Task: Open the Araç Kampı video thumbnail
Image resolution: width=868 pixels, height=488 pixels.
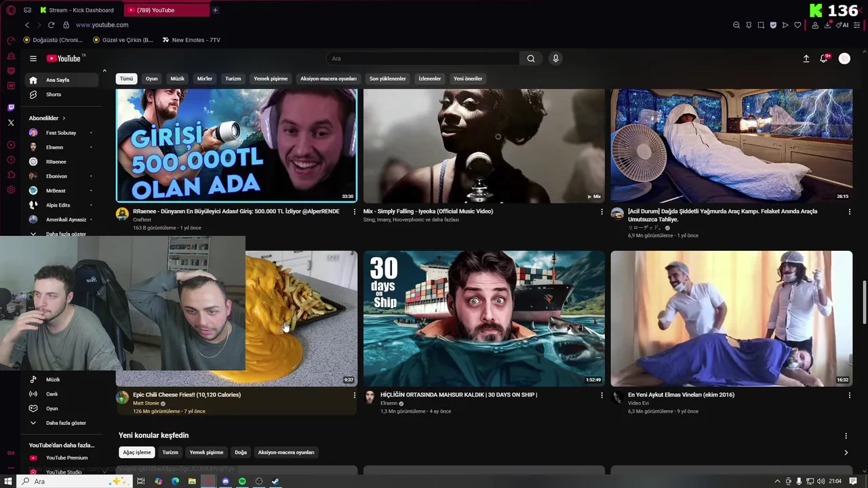Action: (731, 146)
